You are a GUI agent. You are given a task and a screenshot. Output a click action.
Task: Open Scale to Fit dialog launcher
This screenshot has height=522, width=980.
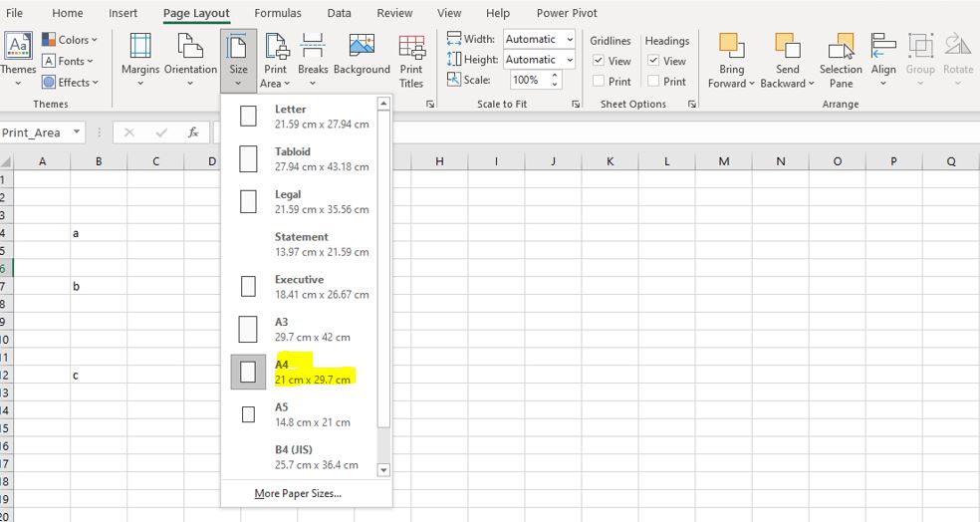tap(576, 104)
